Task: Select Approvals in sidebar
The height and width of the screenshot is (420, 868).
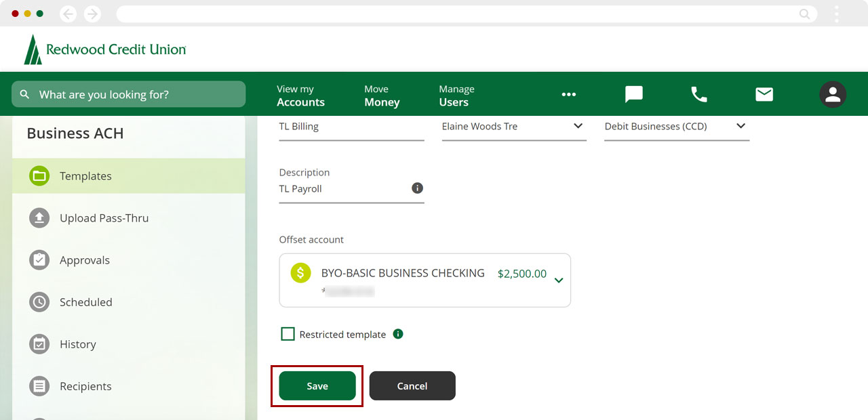Action: 129,260
